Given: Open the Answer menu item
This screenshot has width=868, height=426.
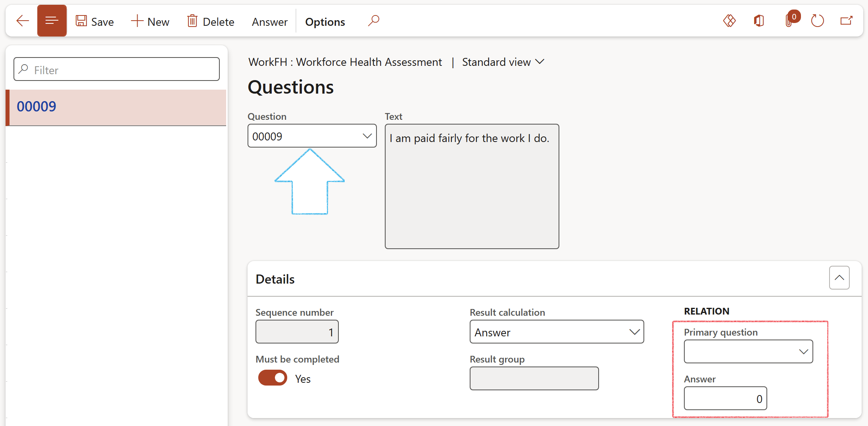Looking at the screenshot, I should click(x=269, y=22).
